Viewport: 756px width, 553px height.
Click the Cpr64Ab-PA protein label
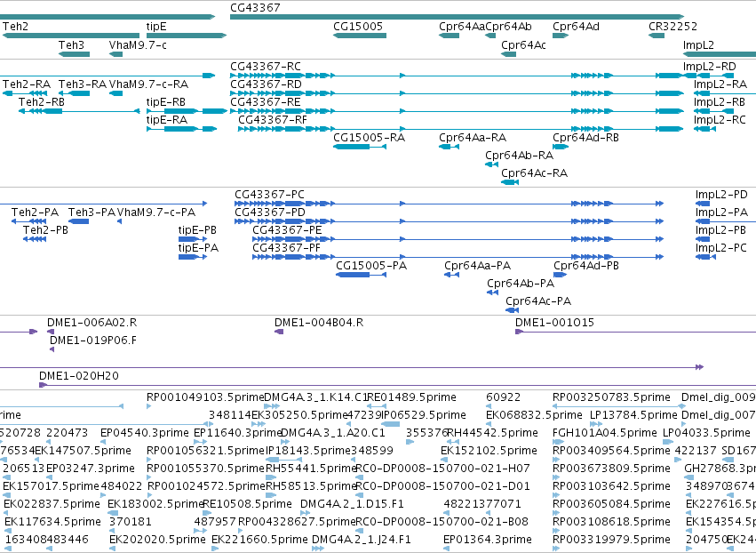click(521, 284)
